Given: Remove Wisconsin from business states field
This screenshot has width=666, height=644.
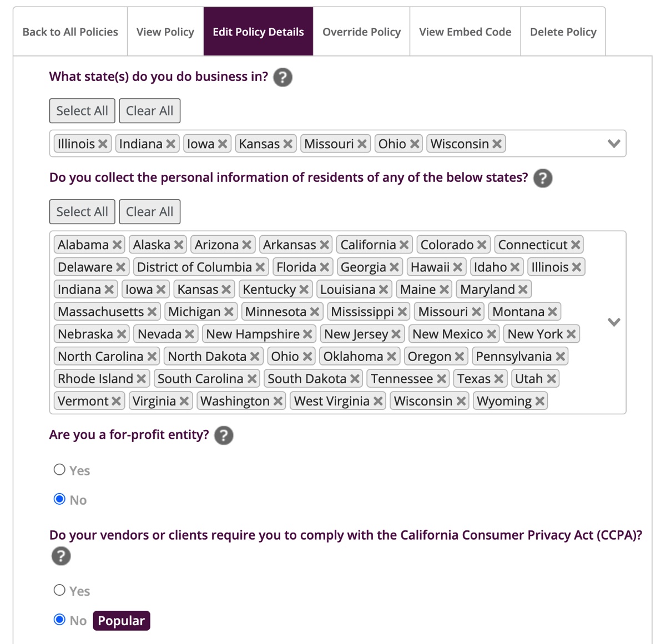Looking at the screenshot, I should click(497, 144).
